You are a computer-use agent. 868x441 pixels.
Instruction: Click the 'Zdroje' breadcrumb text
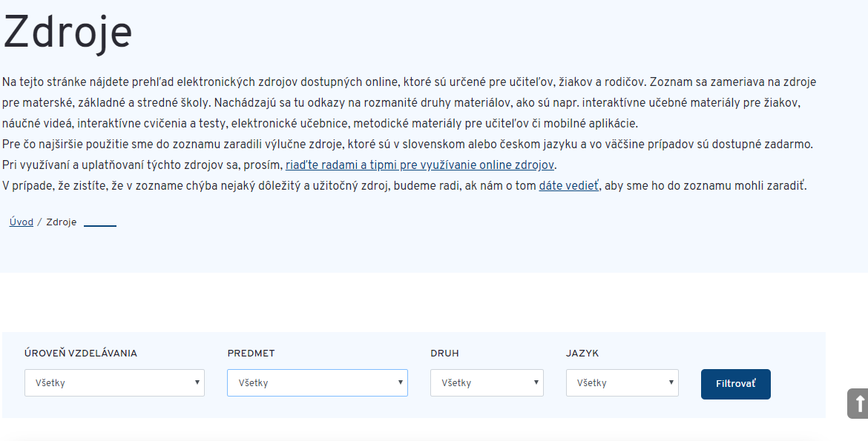point(62,222)
